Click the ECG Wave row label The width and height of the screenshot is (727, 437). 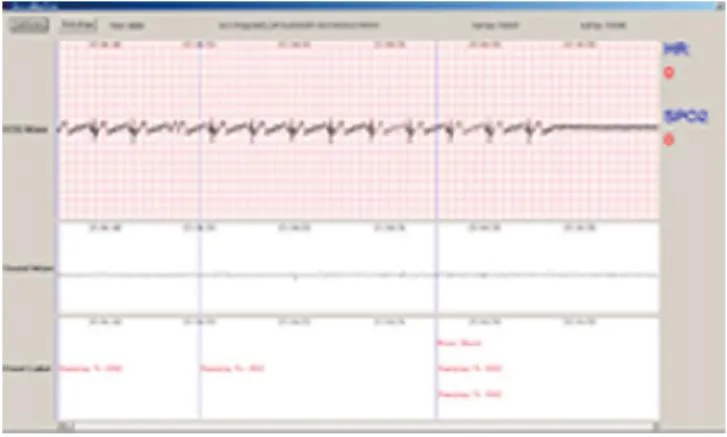pos(28,129)
